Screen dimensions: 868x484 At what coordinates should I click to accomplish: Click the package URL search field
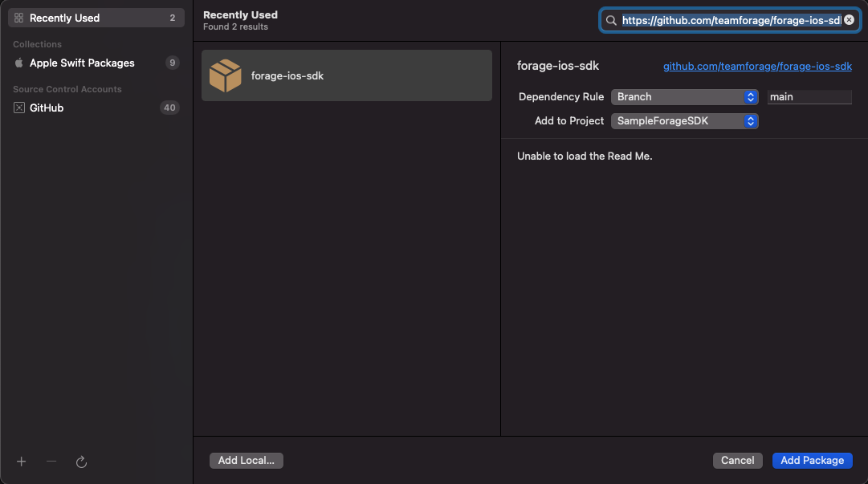coord(731,20)
